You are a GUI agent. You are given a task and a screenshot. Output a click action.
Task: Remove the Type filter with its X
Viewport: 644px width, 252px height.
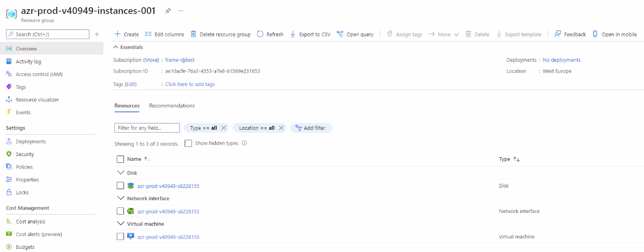(224, 128)
